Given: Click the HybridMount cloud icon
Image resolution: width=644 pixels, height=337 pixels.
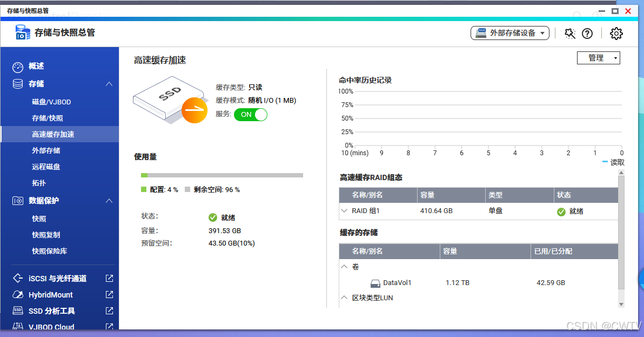Looking at the screenshot, I should tap(18, 295).
